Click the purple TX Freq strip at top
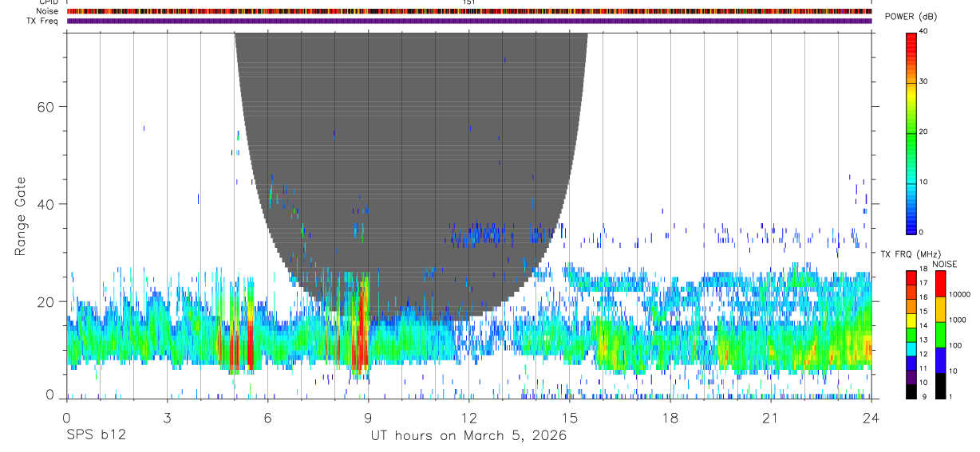The height and width of the screenshot is (452, 980). click(469, 21)
